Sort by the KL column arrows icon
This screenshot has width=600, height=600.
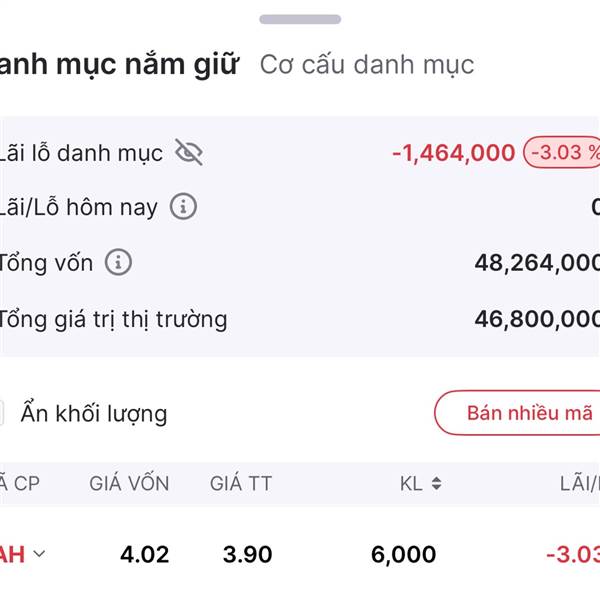tap(436, 484)
